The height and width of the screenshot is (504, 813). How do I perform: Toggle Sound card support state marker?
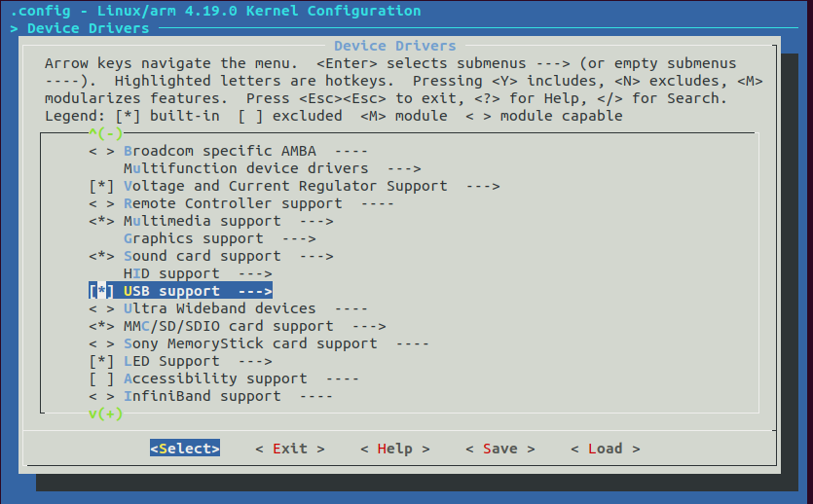101,257
